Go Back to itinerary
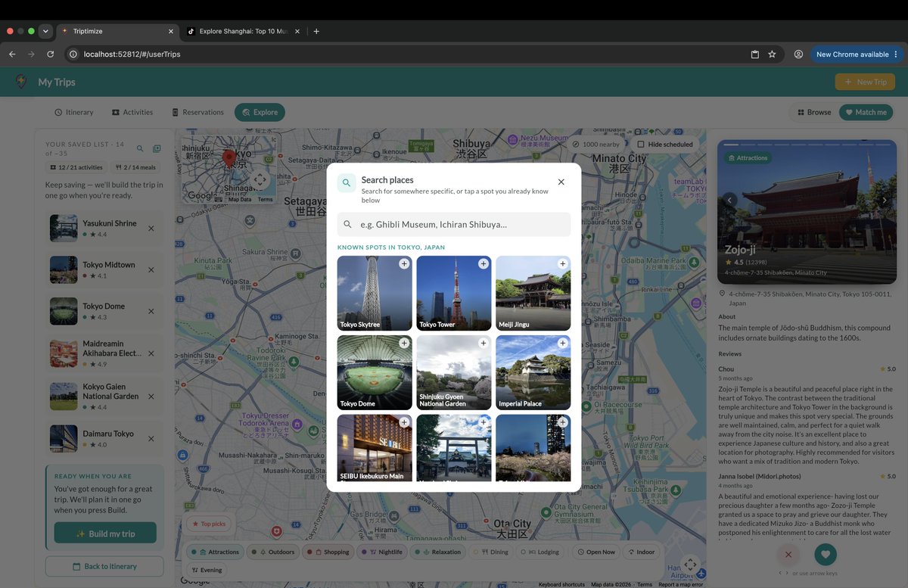The height and width of the screenshot is (588, 908). point(104,566)
